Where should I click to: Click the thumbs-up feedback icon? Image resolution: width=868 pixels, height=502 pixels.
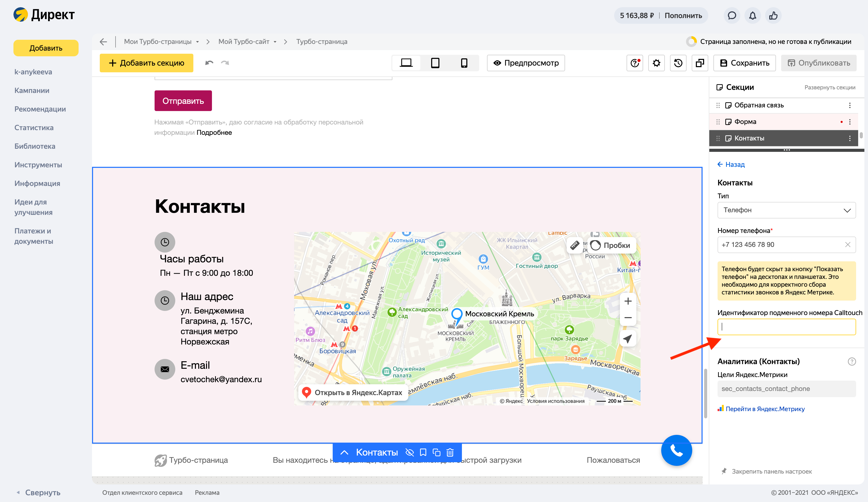773,15
